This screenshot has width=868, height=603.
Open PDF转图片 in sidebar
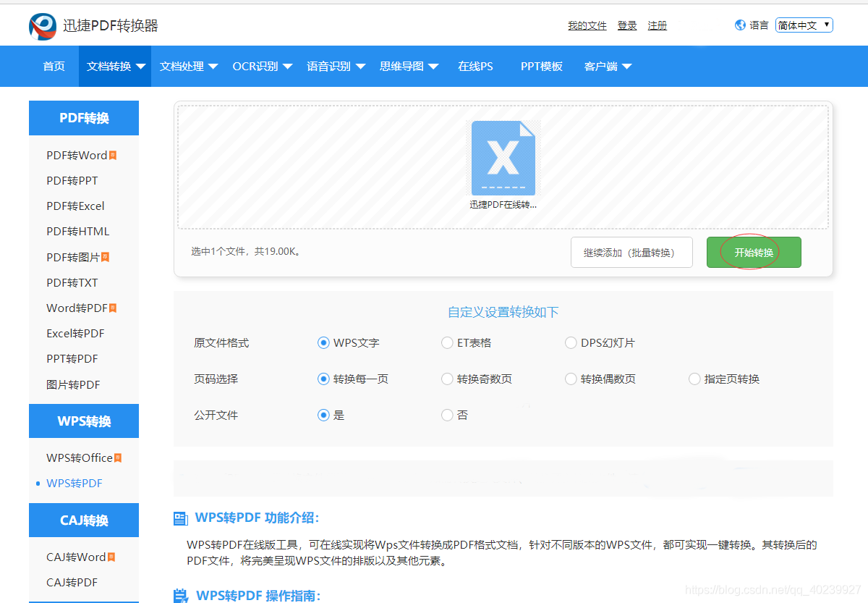[73, 258]
